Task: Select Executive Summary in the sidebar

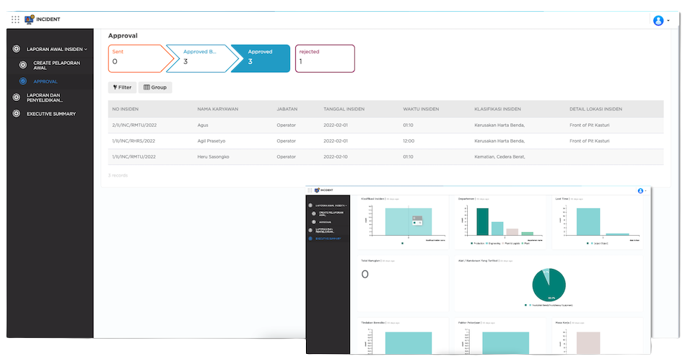Action: pyautogui.click(x=51, y=114)
